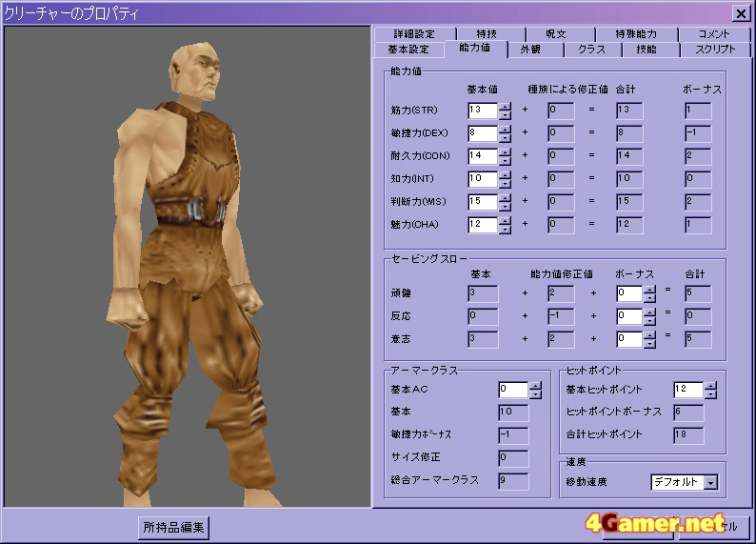Click the 合計ヒットポイント value field

coord(688,435)
